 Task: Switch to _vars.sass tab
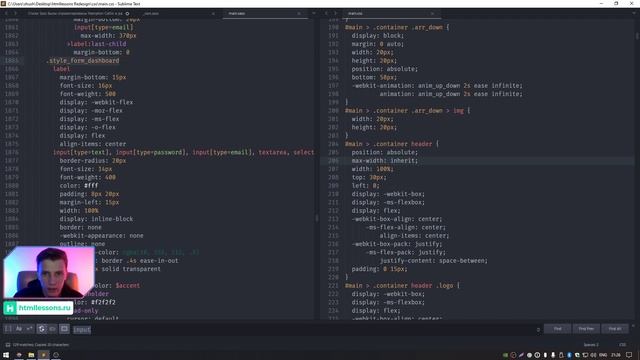178,13
